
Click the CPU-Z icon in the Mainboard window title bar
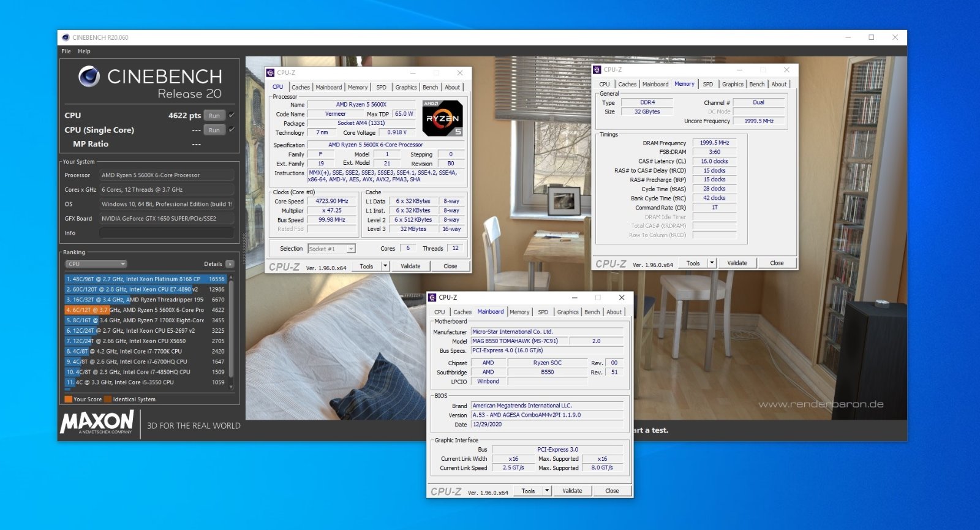click(432, 297)
